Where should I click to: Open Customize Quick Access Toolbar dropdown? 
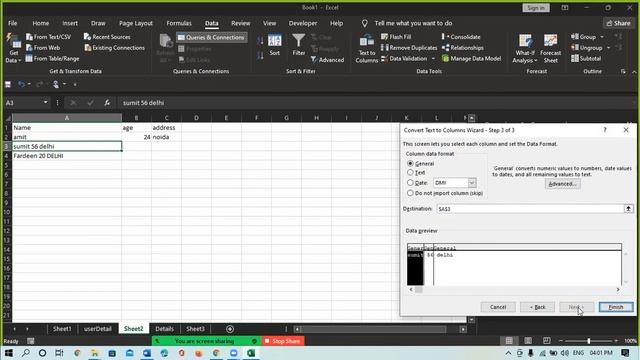(75, 84)
